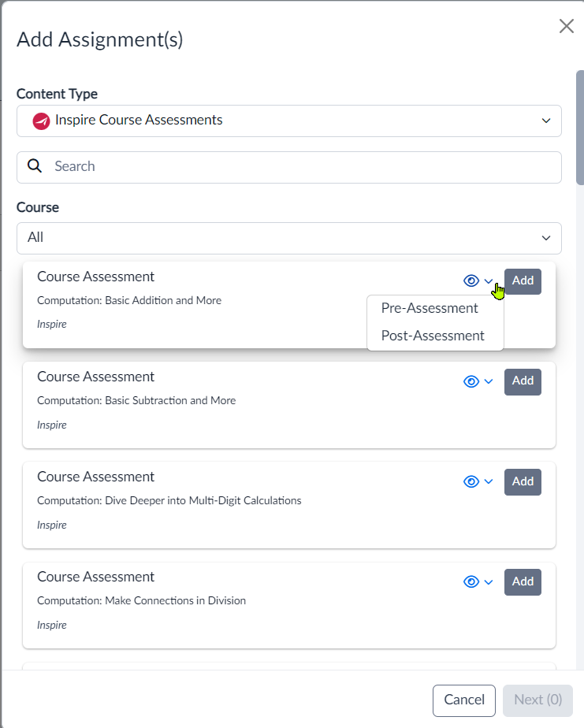Preview the Basic Subtraction and More assessment

coord(471,381)
